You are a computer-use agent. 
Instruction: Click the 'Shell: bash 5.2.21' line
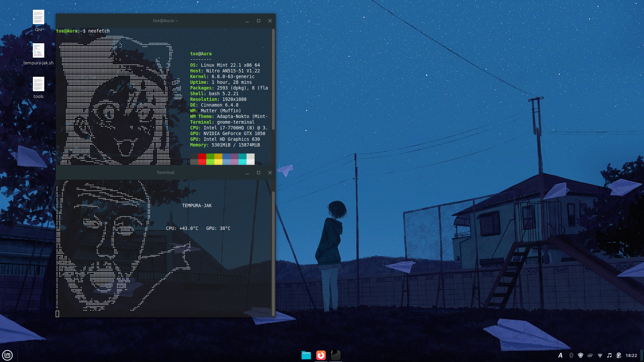coord(214,94)
